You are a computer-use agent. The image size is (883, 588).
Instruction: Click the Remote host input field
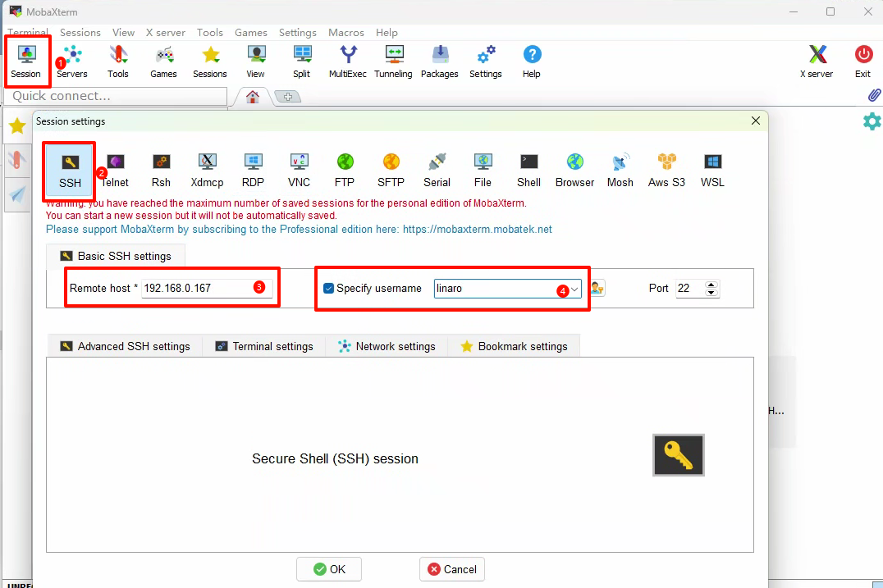[x=207, y=289]
